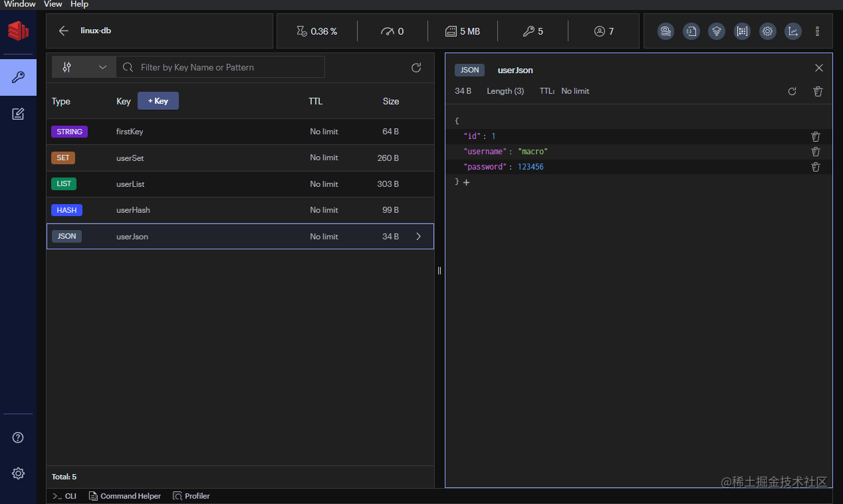
Task: Click the 303 B size of userList
Action: coord(388,184)
